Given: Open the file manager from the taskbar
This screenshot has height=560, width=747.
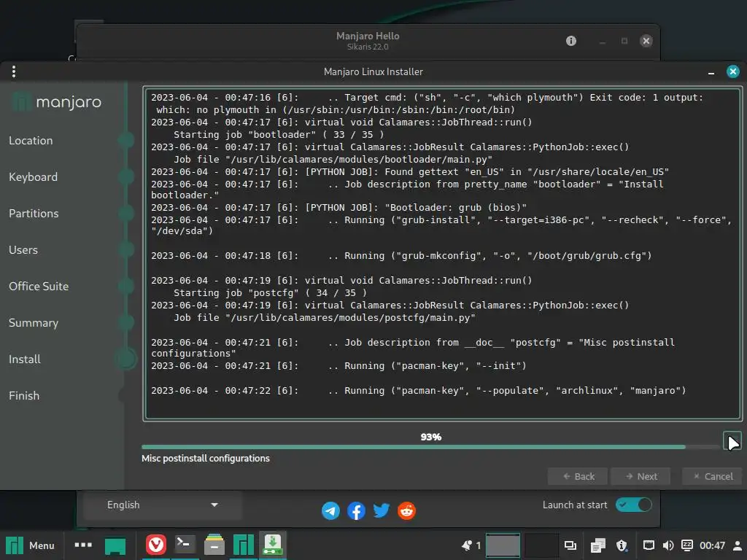Looking at the screenshot, I should 214,545.
